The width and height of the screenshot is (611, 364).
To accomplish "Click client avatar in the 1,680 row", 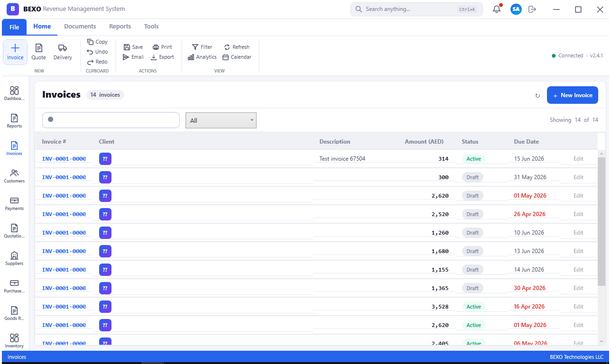I will point(105,251).
